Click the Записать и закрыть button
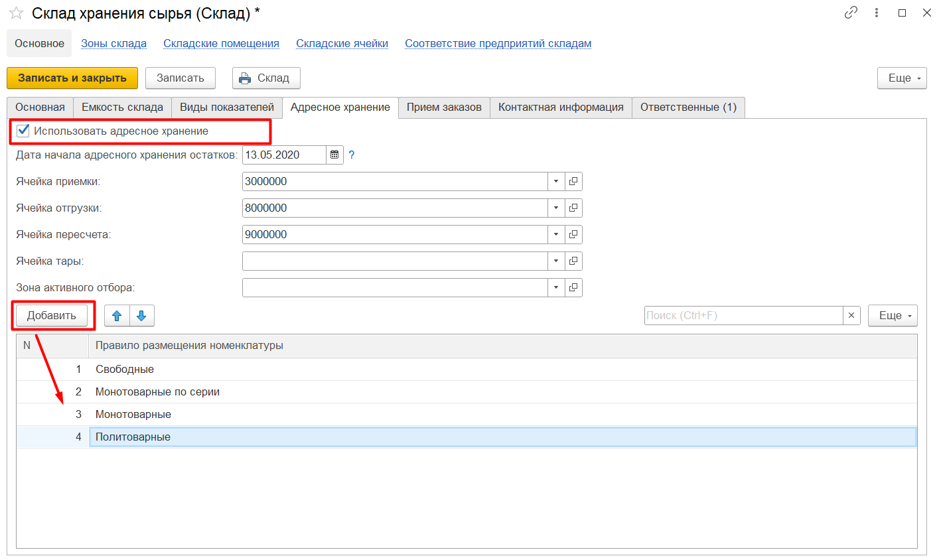The height and width of the screenshot is (560, 939). pos(72,78)
